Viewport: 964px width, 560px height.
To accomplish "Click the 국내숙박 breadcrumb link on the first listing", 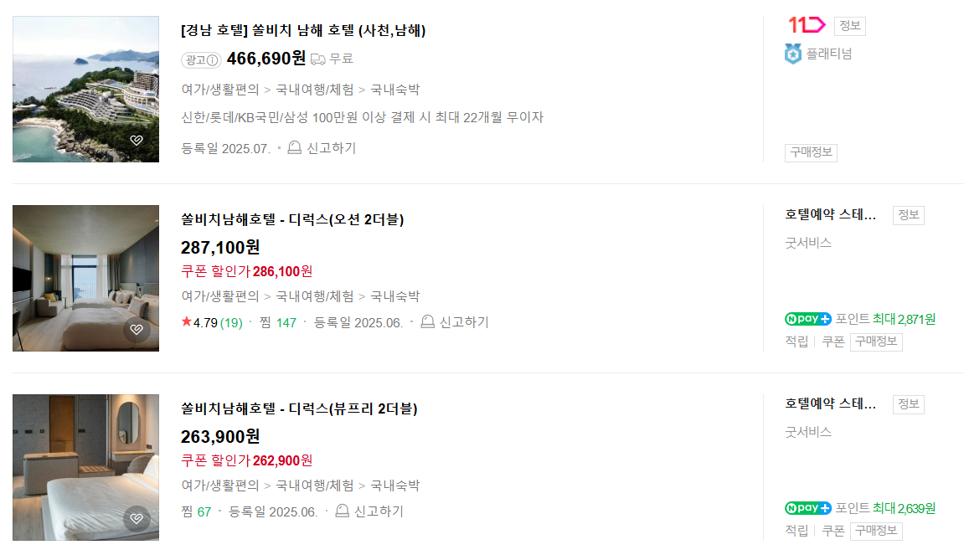I will click(394, 88).
